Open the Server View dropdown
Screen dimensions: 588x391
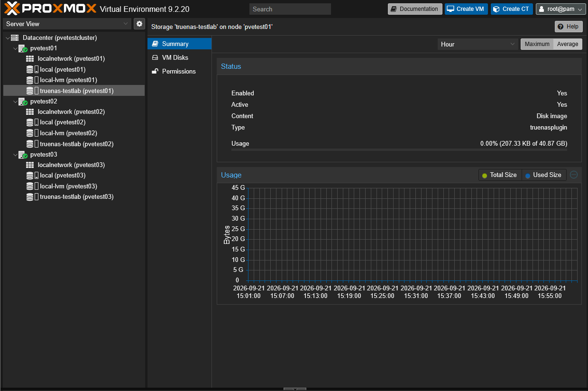coord(67,24)
